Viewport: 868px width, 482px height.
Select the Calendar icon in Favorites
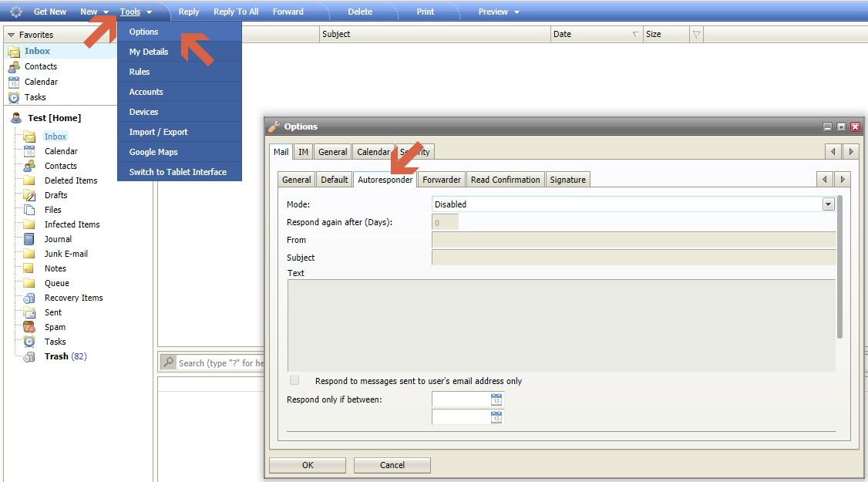point(14,82)
